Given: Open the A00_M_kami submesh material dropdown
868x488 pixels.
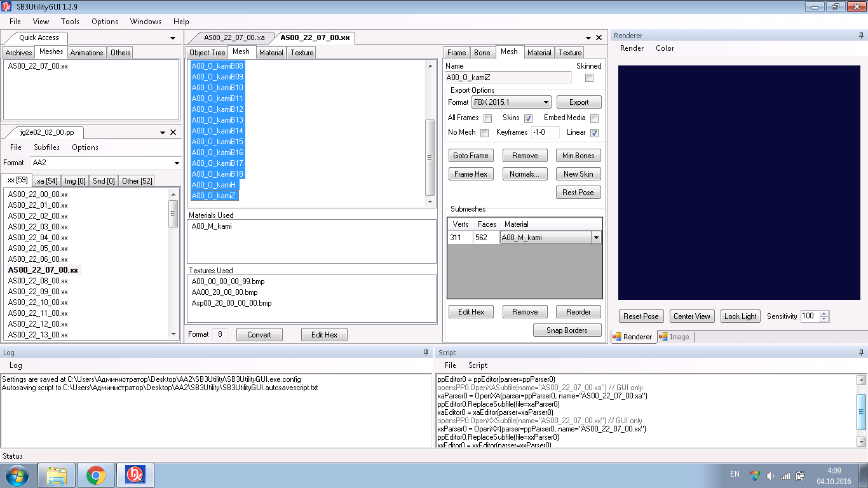Looking at the screenshot, I should pyautogui.click(x=596, y=238).
